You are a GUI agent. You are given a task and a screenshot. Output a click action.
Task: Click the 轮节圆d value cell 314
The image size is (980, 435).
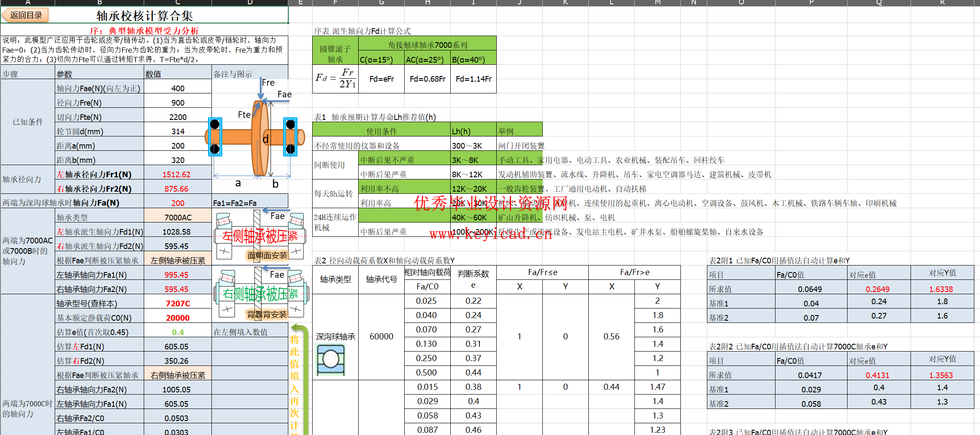coord(178,131)
